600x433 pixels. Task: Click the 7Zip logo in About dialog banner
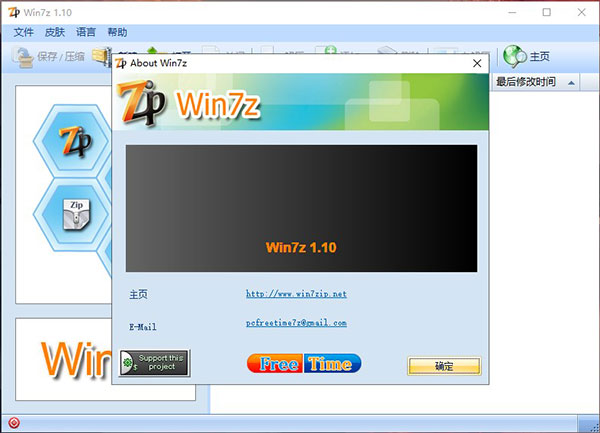point(141,103)
